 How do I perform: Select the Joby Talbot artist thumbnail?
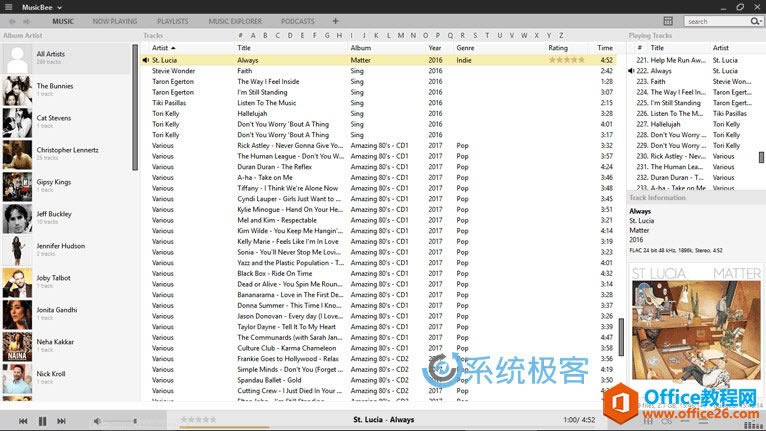[17, 282]
